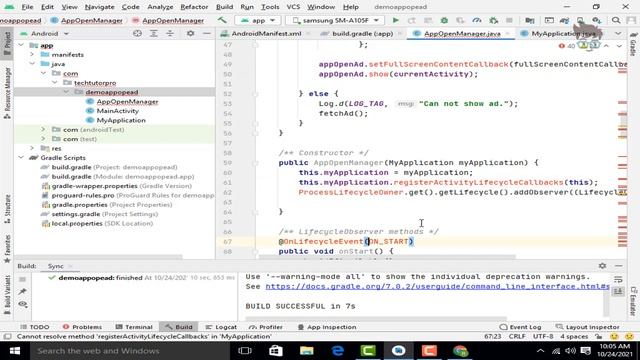The height and width of the screenshot is (360, 640).
Task: Expand the com (androidTest) package
Action: click(x=43, y=129)
